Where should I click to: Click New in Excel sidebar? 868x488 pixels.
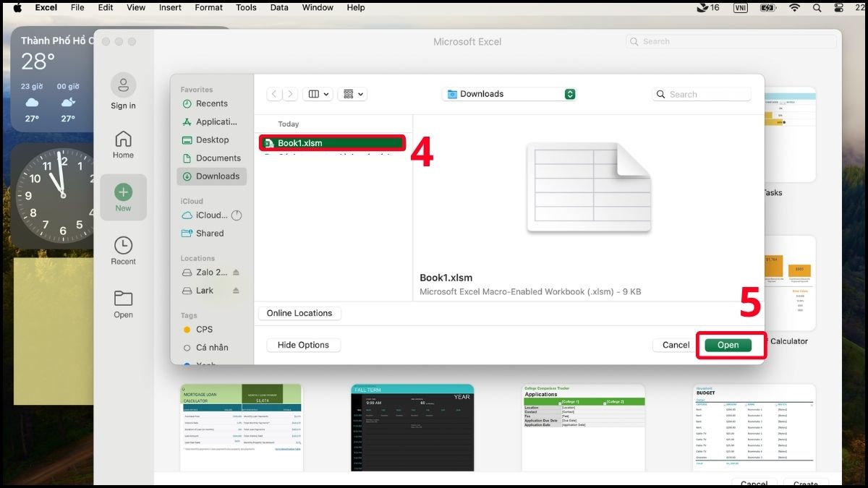click(x=123, y=197)
